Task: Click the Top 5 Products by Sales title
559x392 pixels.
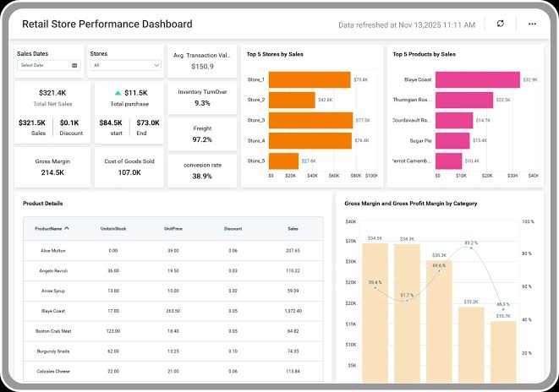Action: coord(425,54)
